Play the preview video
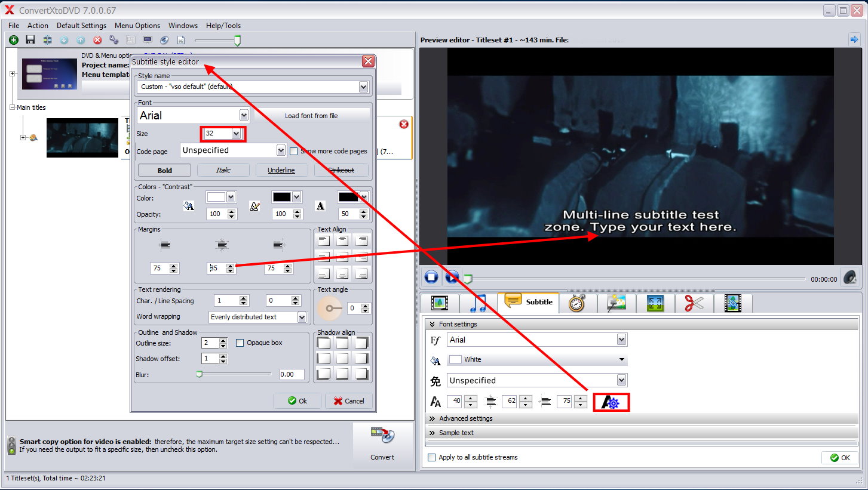Viewport: 868px width, 490px height. point(452,277)
